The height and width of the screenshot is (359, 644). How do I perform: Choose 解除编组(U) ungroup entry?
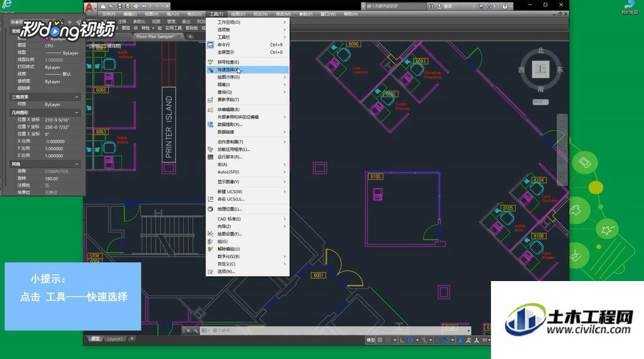point(248,249)
